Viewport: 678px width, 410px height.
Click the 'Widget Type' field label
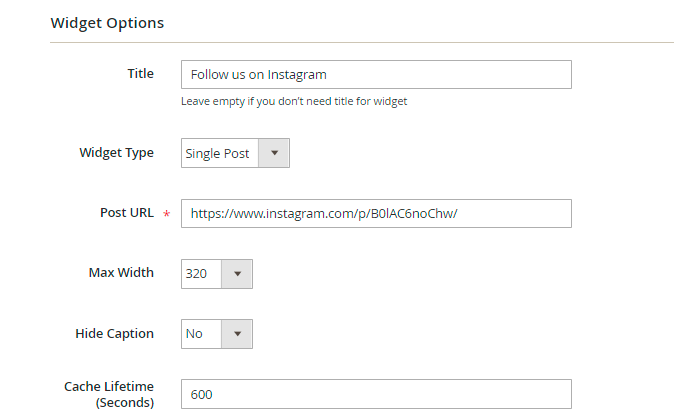pos(116,153)
